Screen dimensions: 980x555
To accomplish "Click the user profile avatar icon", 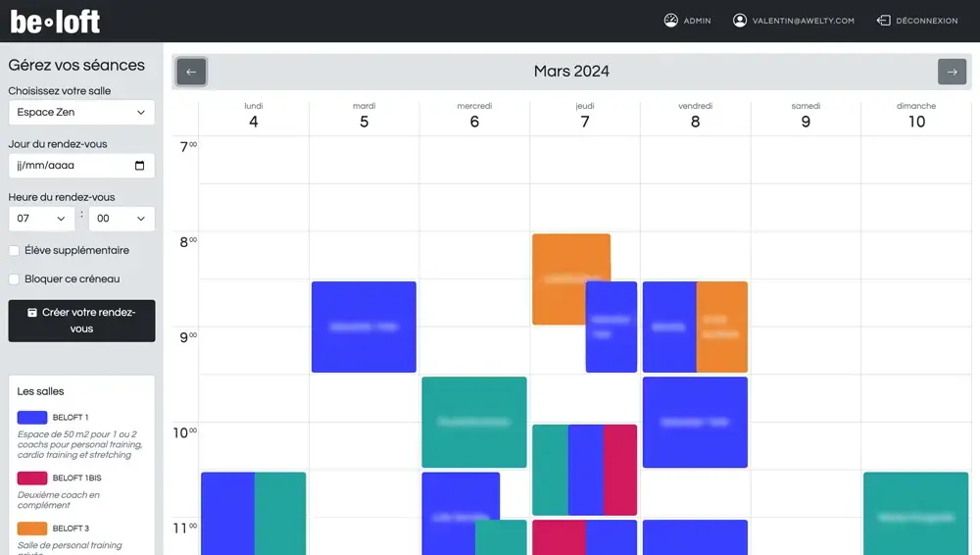I will coord(740,21).
